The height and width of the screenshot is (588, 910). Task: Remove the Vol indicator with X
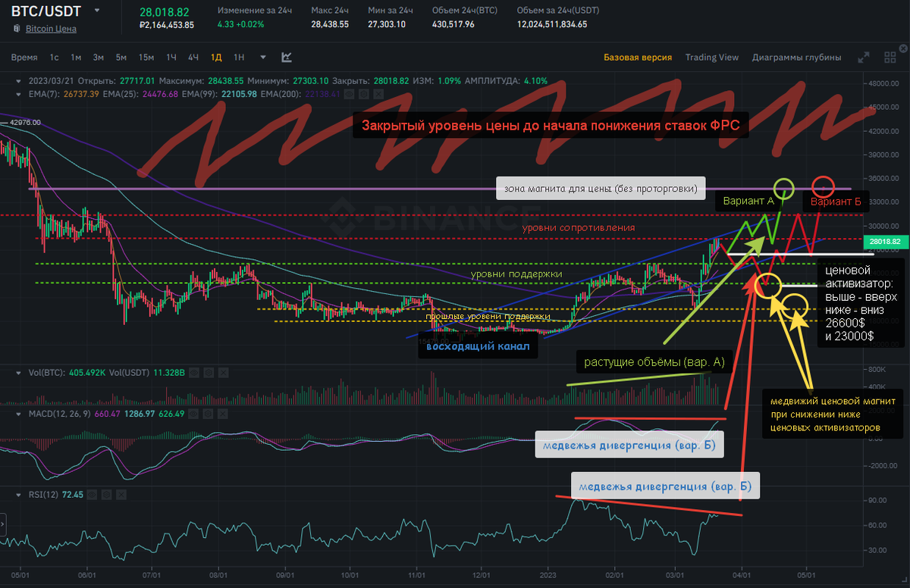point(223,373)
